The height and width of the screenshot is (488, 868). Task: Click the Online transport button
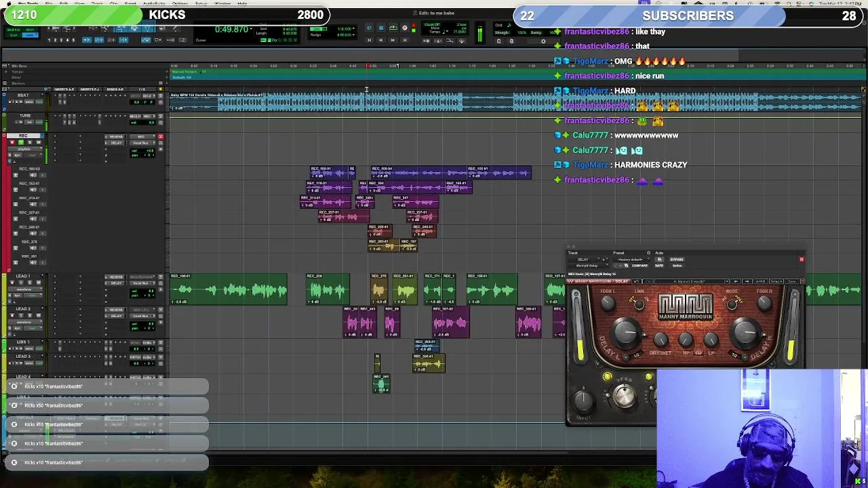(x=369, y=28)
